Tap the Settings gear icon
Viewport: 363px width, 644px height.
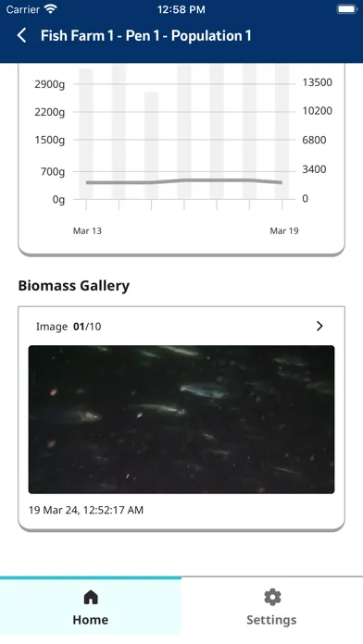tap(271, 597)
